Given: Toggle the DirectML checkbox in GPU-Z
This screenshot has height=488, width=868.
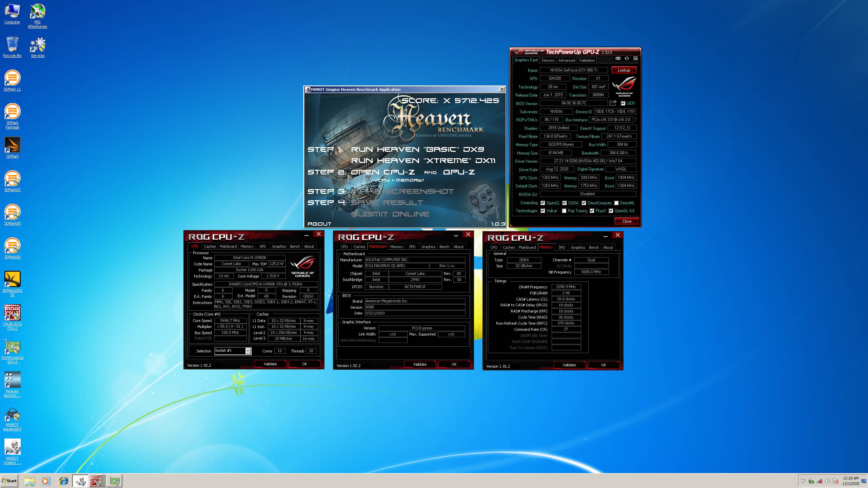Looking at the screenshot, I should click(x=616, y=203).
